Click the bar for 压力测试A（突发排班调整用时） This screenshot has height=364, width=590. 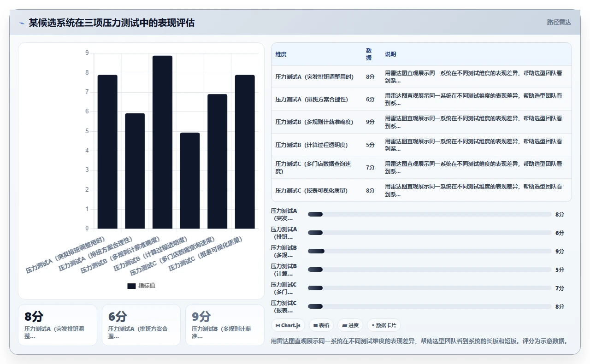[x=107, y=152]
